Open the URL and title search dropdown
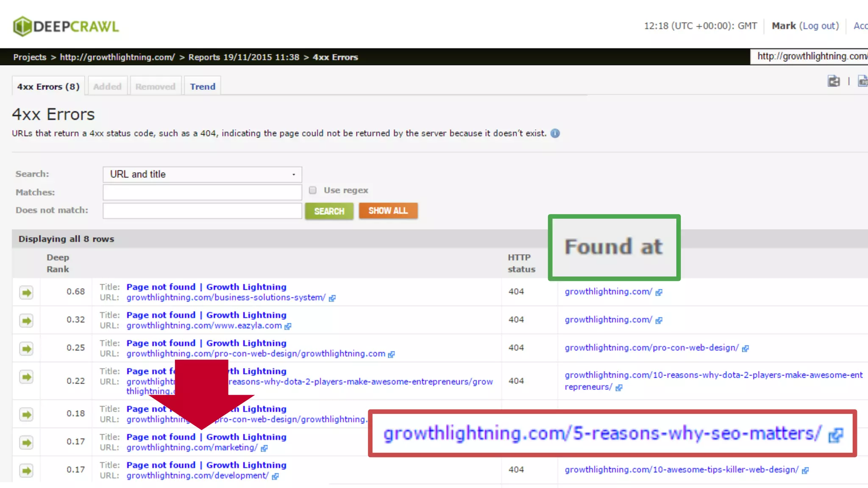The image size is (868, 488). (x=202, y=175)
